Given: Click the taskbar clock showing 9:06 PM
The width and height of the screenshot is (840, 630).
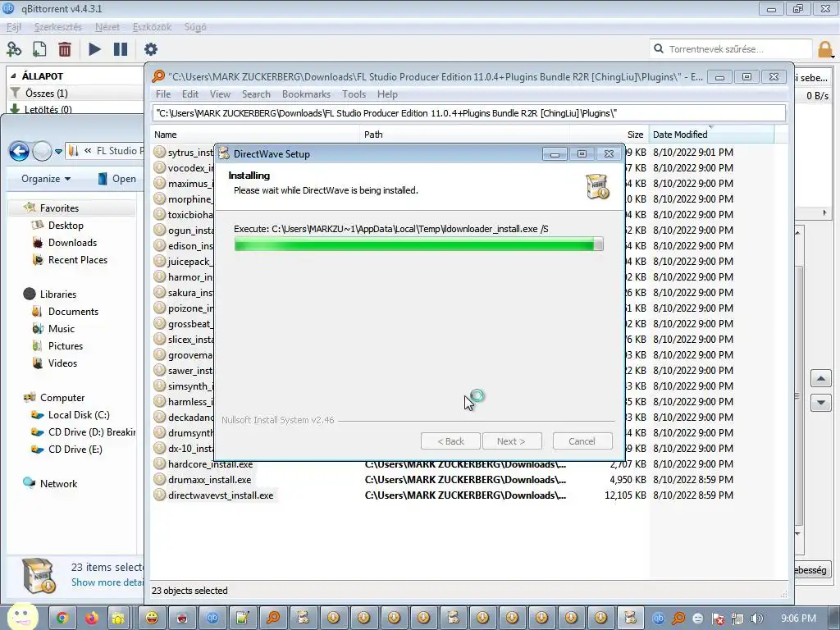Looking at the screenshot, I should coord(798,619).
